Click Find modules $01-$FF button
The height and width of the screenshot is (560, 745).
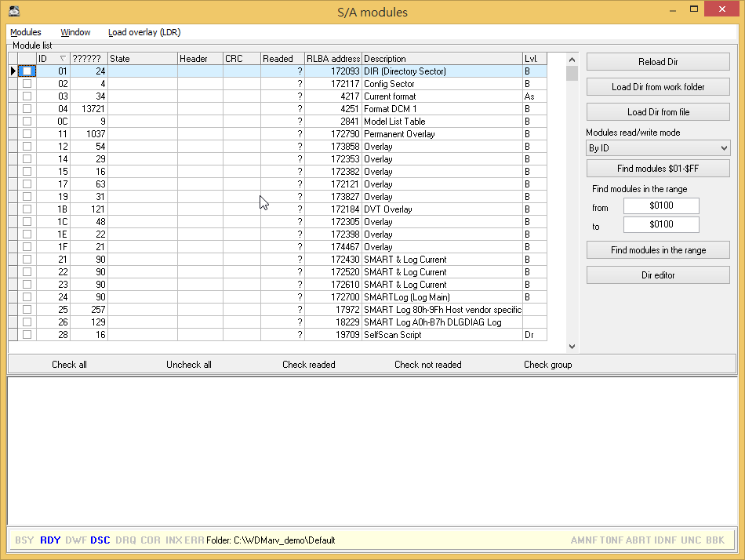click(658, 169)
